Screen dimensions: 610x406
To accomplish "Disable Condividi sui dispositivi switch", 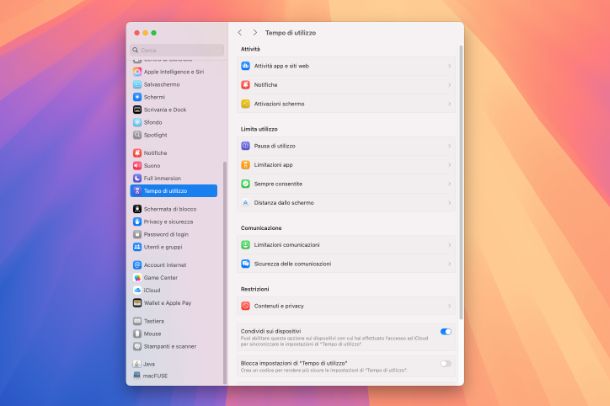I will click(x=445, y=331).
